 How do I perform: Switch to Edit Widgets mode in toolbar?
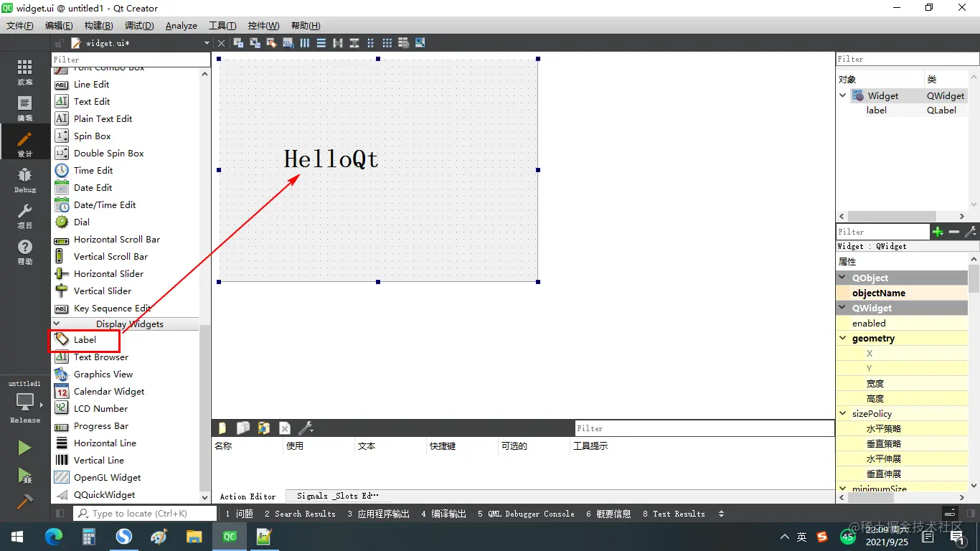coord(238,43)
